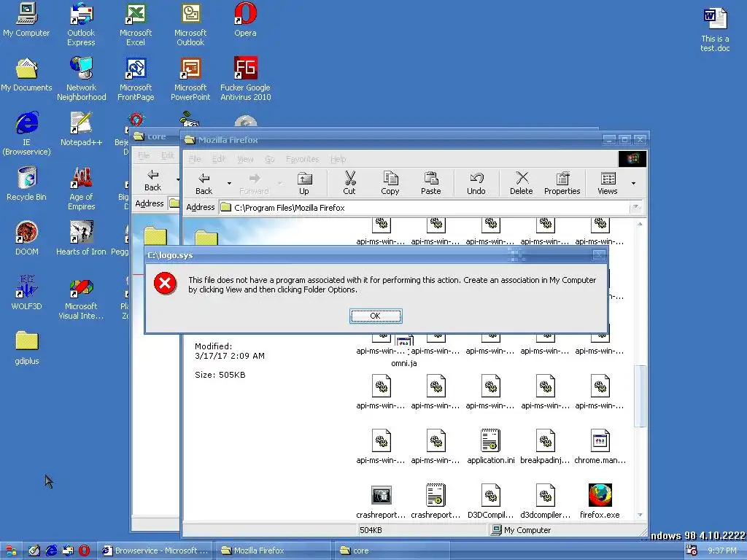
Task: Select the d3dcompiler... DLL file
Action: 545,501
